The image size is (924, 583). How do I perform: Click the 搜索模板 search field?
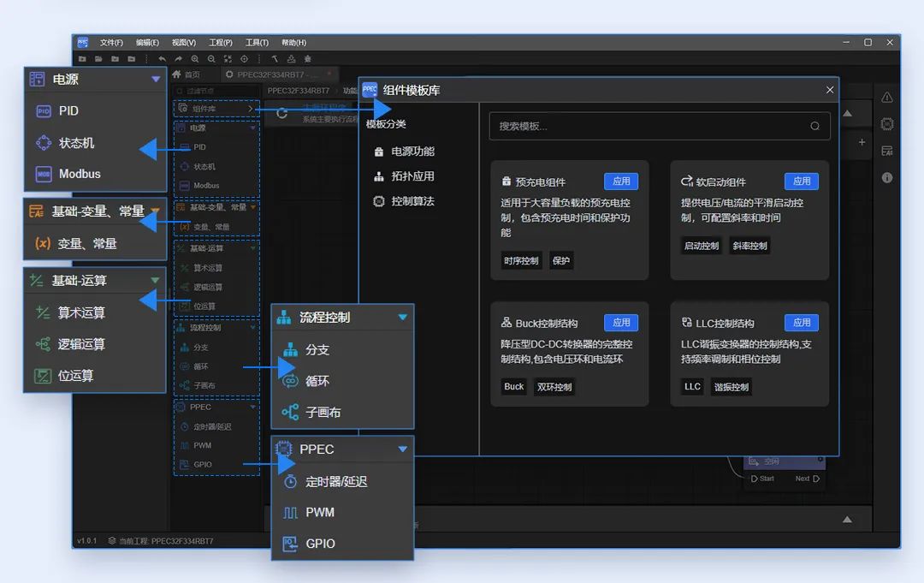[x=660, y=126]
